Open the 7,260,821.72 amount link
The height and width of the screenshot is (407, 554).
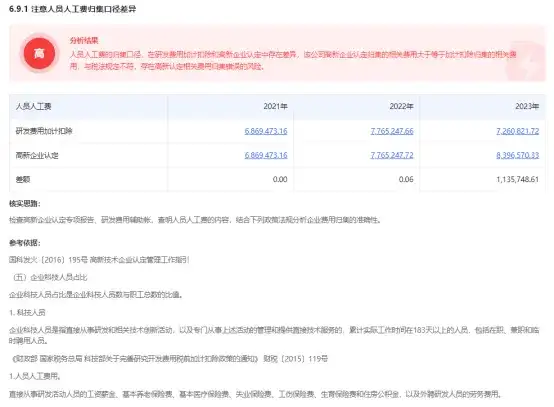click(518, 131)
